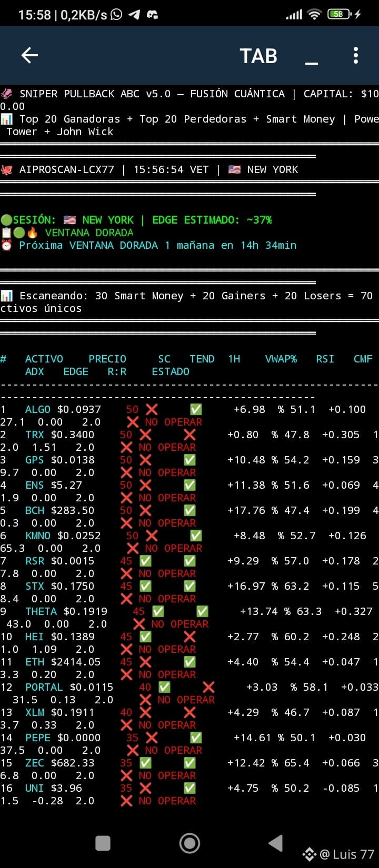
Task: Tap the Android home circle button
Action: coord(189,843)
